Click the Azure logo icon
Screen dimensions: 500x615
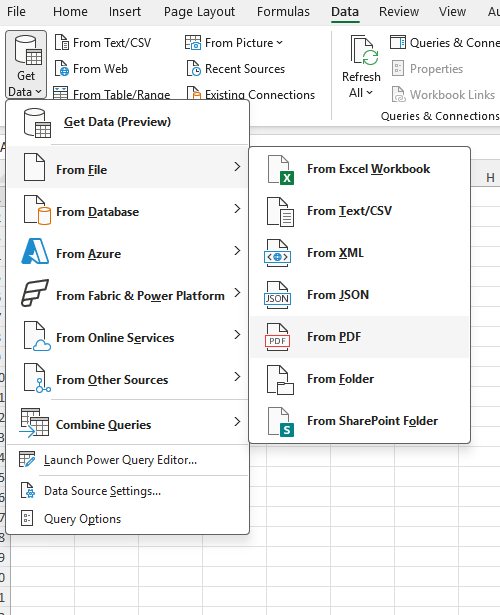click(35, 251)
